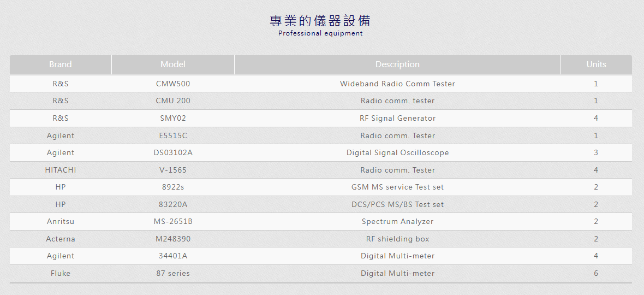Viewport: 644px width, 295px height.
Task: Click R&S brand in the CMU 200 row
Action: pyautogui.click(x=61, y=101)
